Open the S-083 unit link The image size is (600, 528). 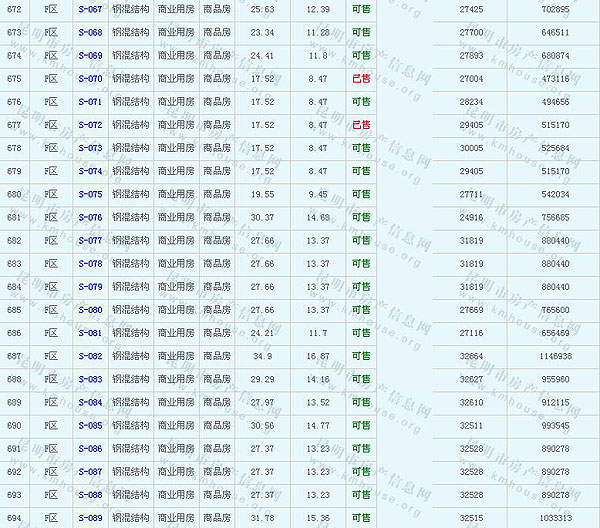(90, 379)
